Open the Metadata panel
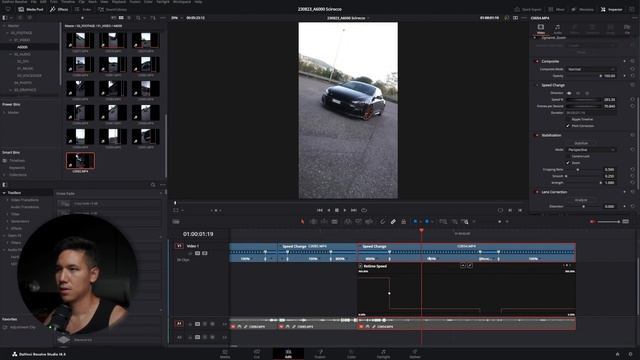This screenshot has height=360, width=640. pos(582,9)
